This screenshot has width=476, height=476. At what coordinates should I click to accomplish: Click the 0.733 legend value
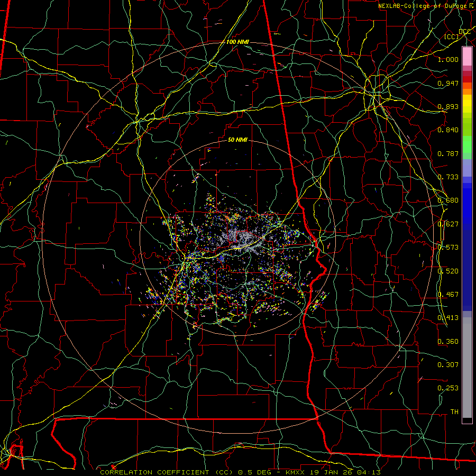(x=448, y=177)
